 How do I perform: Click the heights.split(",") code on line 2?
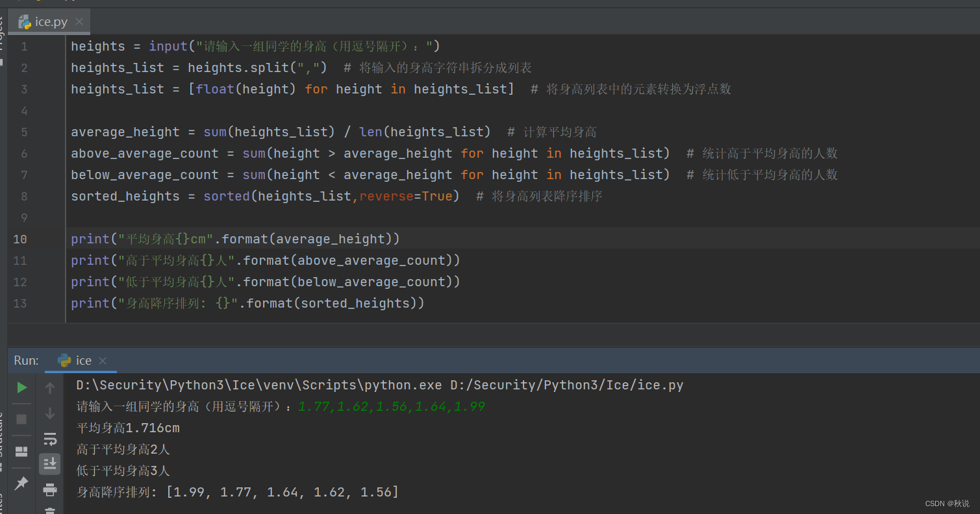coord(257,67)
